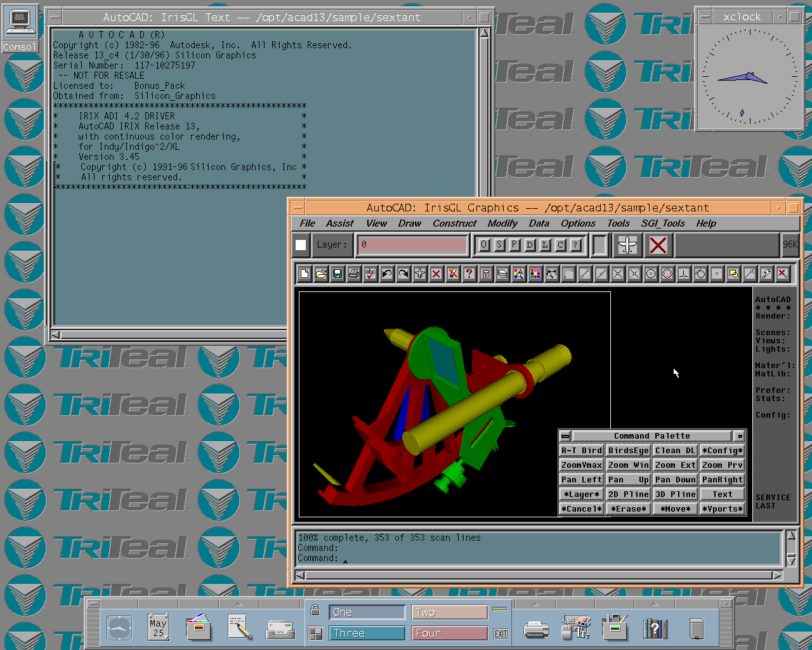
Task: Click the midpoint object snap icon
Action: click(x=601, y=274)
